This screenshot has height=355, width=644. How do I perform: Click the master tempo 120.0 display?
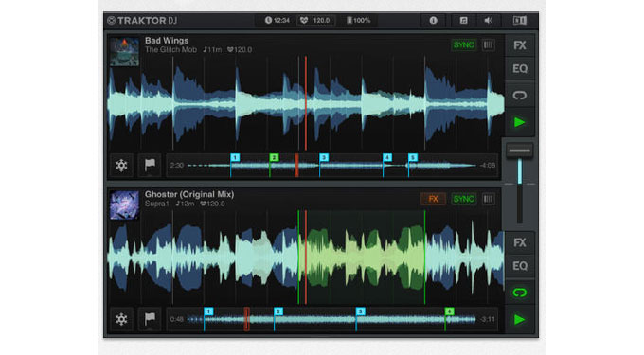tap(315, 21)
